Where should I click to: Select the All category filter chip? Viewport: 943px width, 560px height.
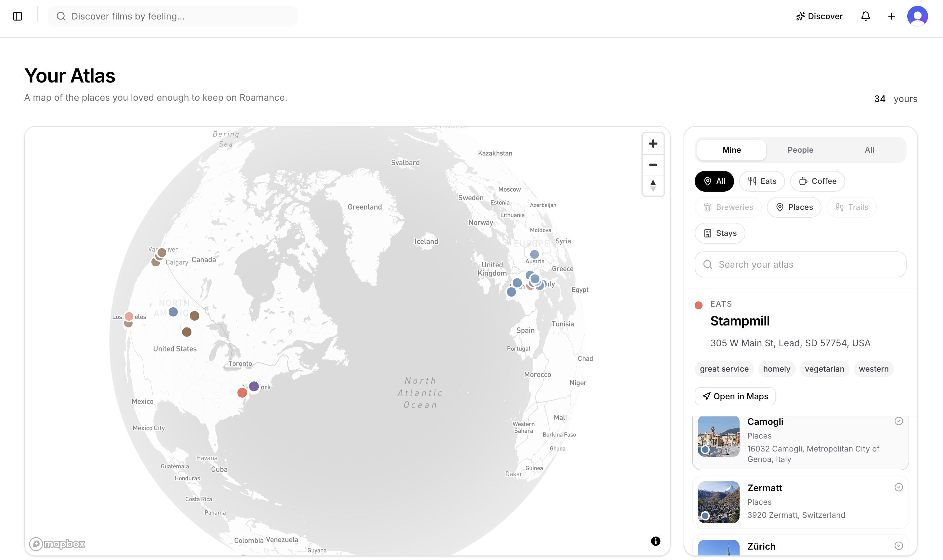(x=714, y=181)
